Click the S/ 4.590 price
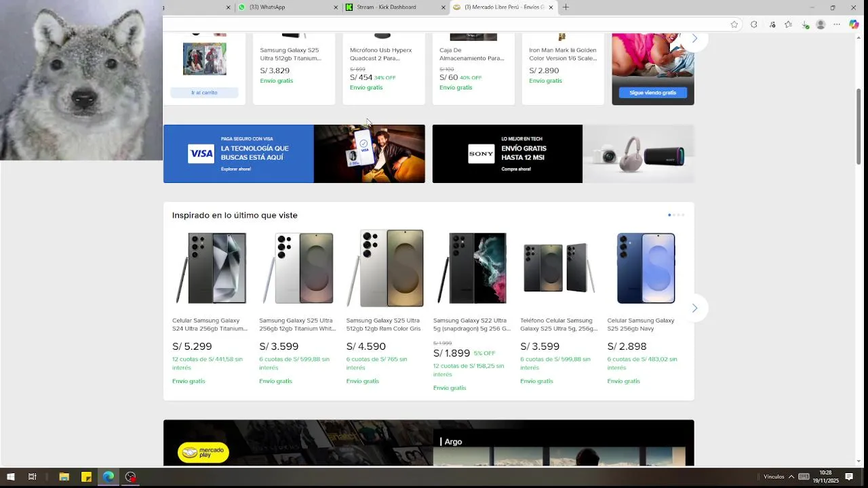868x488 pixels. (366, 346)
